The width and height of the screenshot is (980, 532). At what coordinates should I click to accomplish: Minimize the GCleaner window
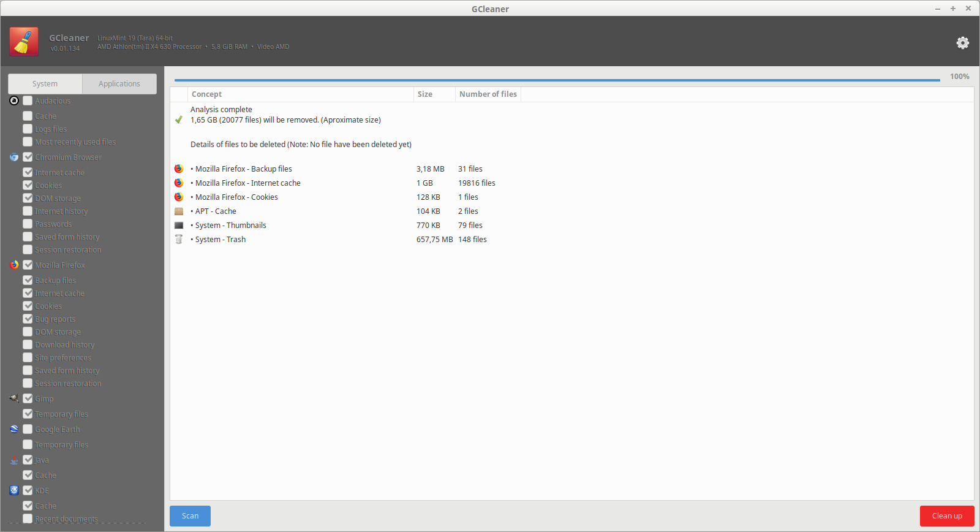tap(937, 9)
